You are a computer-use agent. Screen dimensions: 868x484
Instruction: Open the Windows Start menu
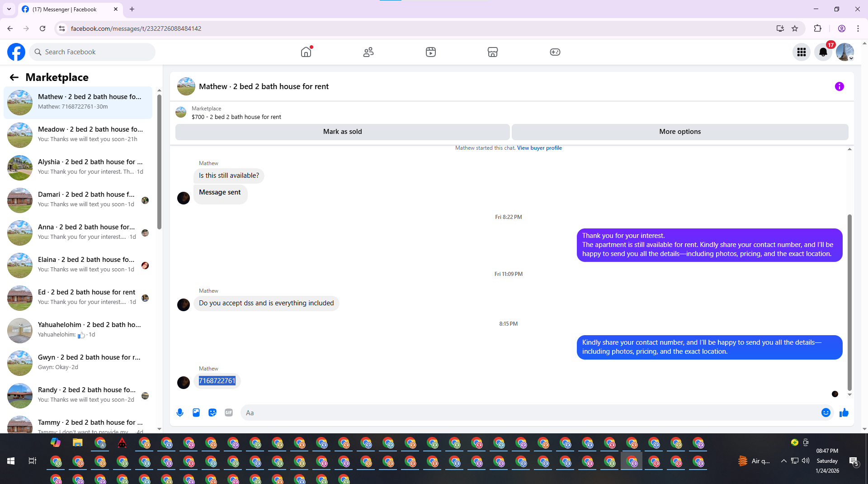tap(11, 461)
